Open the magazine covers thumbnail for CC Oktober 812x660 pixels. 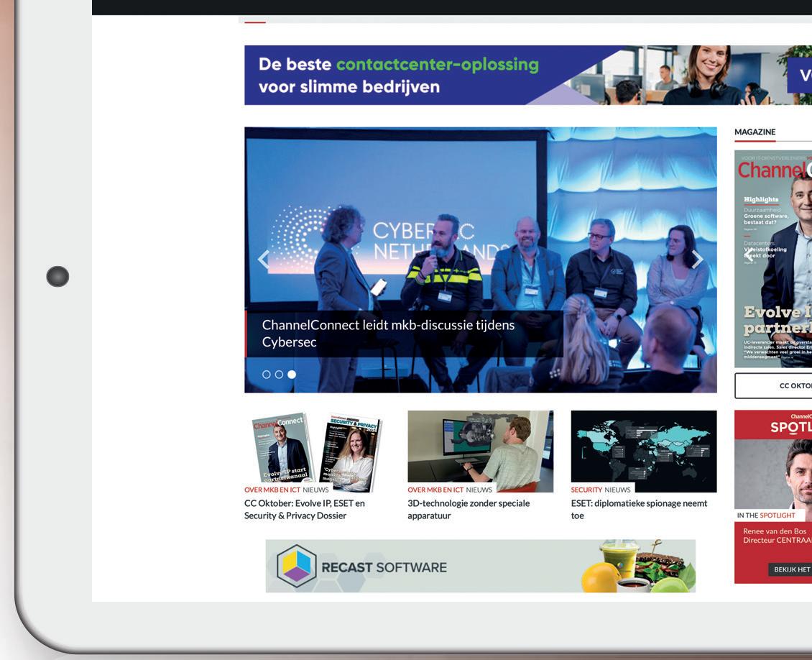point(317,451)
